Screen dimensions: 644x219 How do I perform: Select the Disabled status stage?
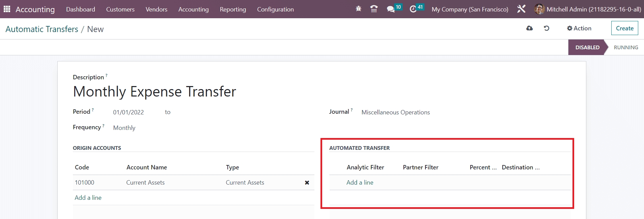pos(587,48)
